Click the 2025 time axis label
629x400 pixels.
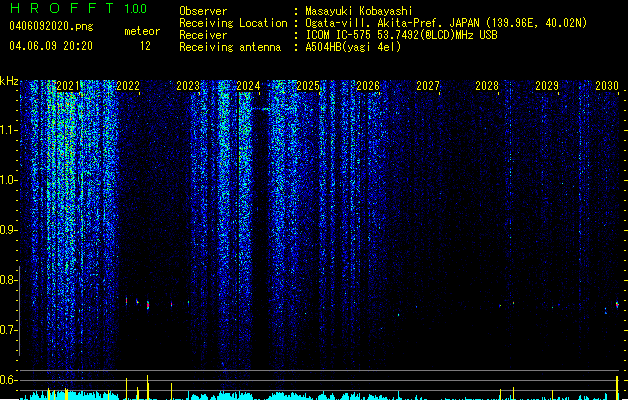(x=308, y=86)
